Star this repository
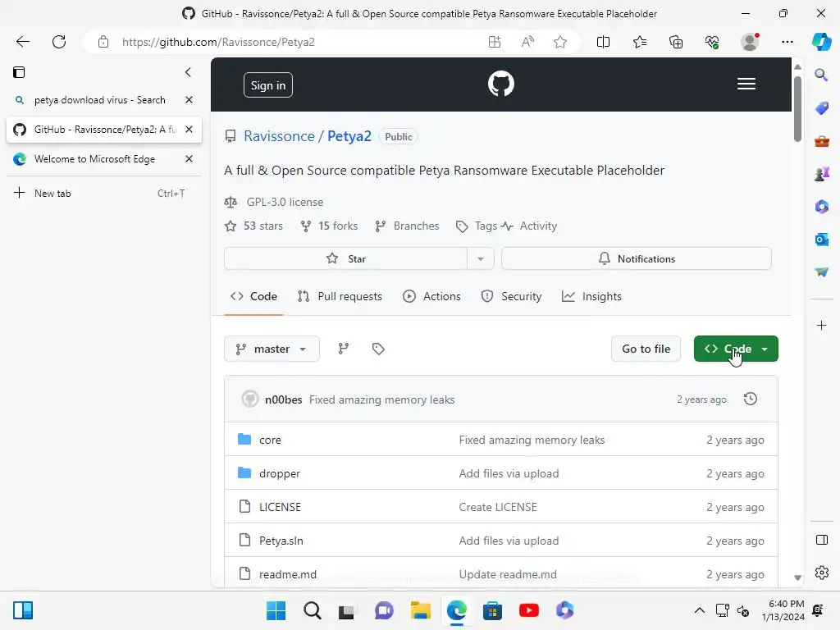The width and height of the screenshot is (840, 630). [345, 258]
